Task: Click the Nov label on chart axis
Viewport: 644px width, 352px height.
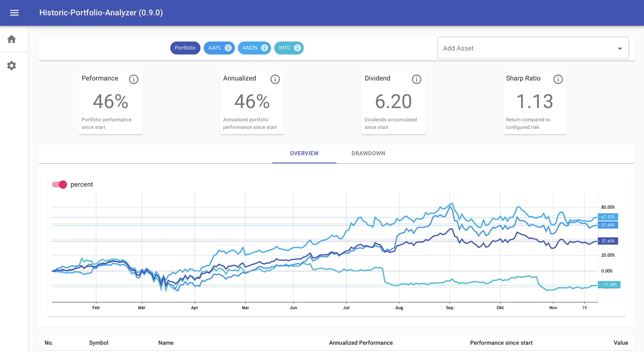Action: coord(553,308)
